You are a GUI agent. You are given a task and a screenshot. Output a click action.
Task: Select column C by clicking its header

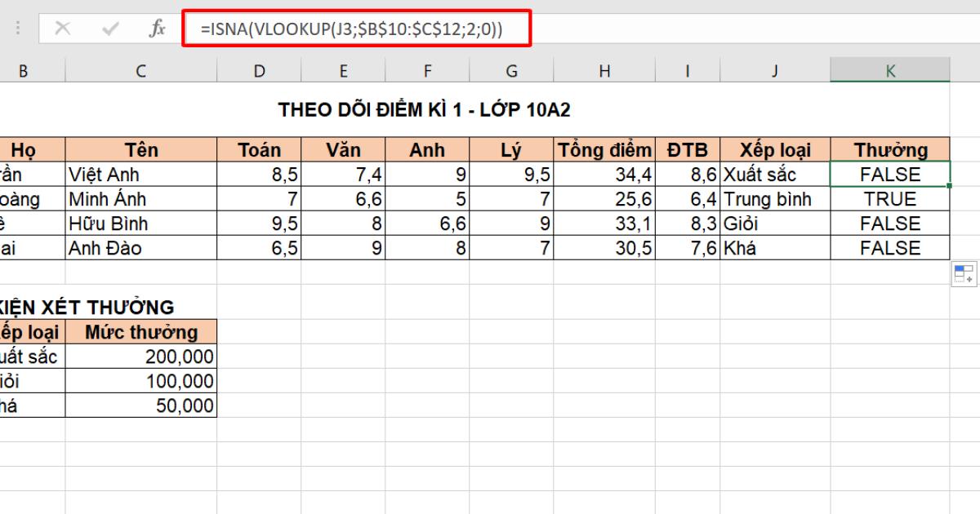click(x=140, y=70)
